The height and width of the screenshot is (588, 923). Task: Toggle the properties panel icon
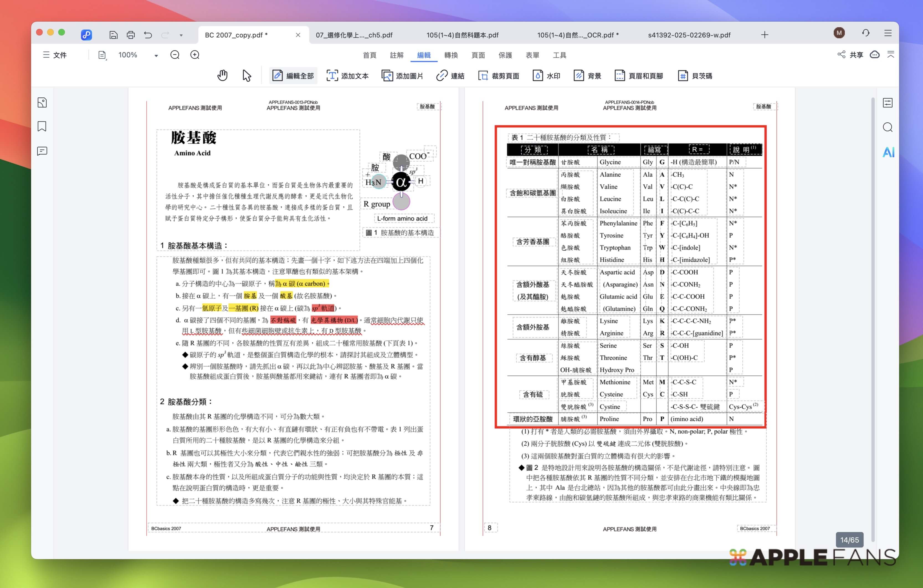tap(888, 103)
